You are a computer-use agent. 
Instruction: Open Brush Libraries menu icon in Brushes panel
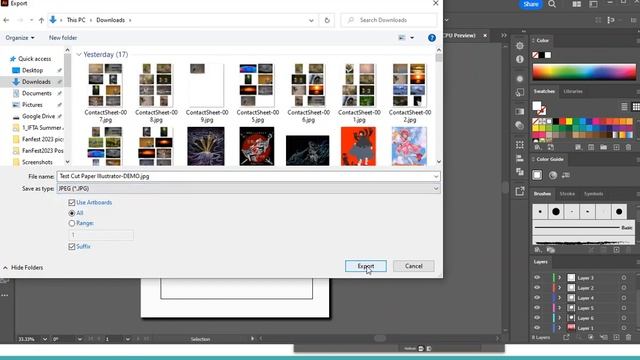(x=538, y=250)
